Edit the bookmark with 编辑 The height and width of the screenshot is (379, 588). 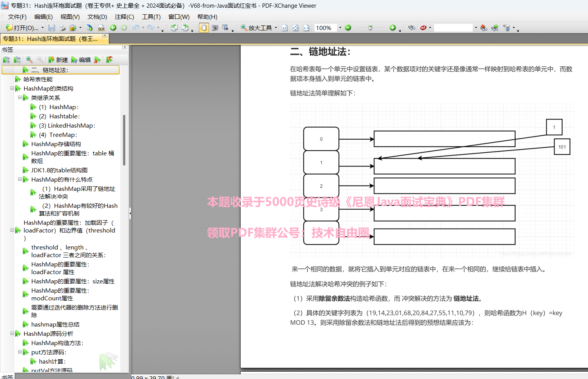(81, 60)
